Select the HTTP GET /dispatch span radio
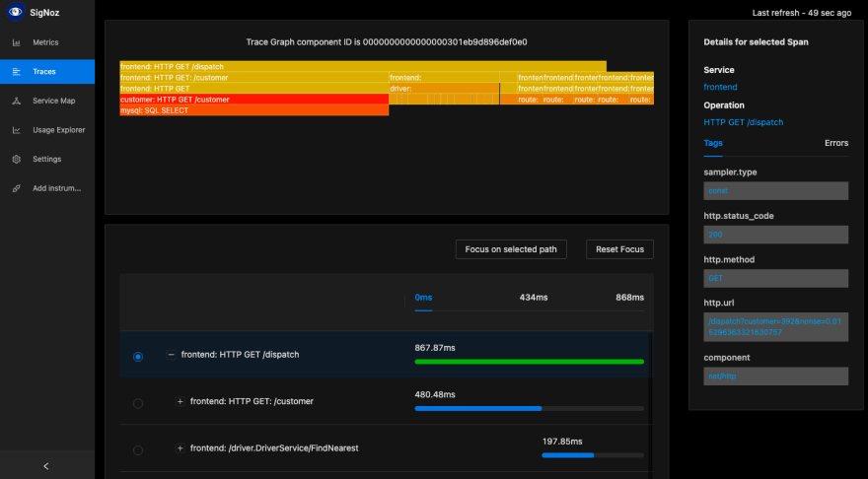 [138, 357]
